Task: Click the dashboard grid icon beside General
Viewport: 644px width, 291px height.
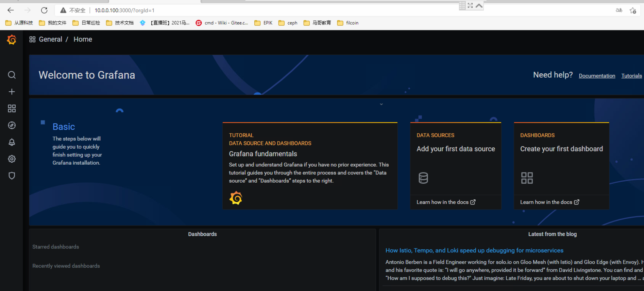Action: pyautogui.click(x=32, y=39)
